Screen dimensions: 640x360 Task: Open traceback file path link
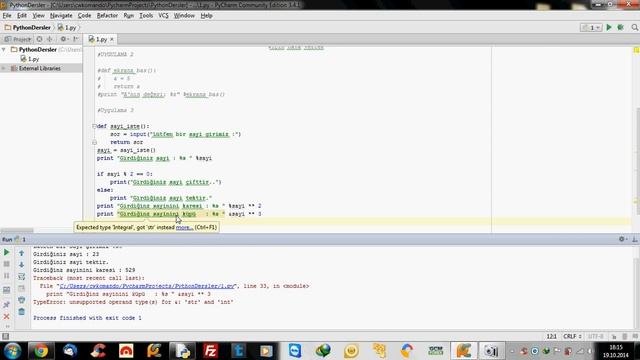coord(147,286)
